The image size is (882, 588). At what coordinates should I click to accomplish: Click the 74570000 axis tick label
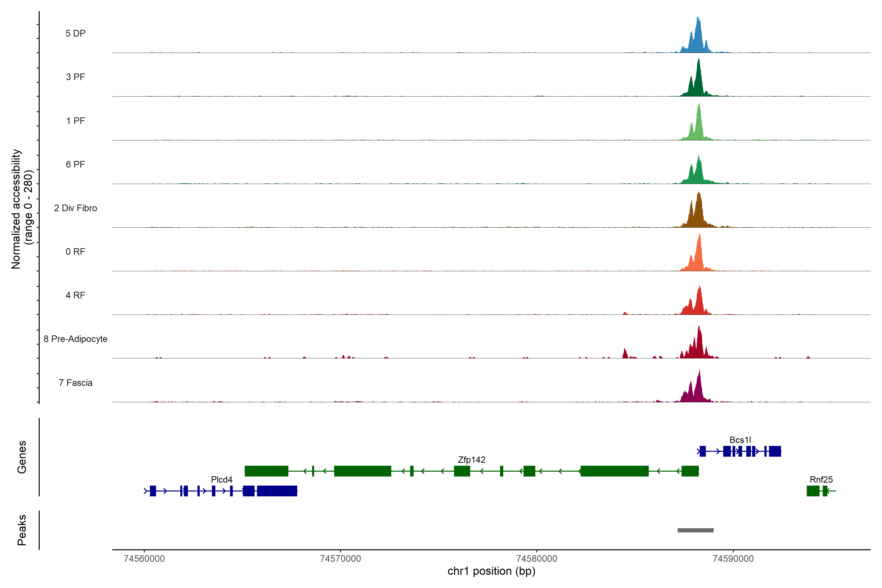coord(340,559)
